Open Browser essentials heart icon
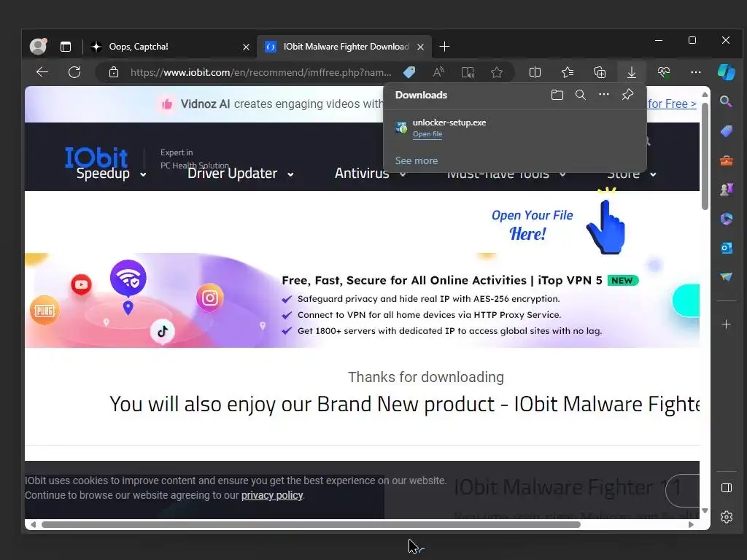 (x=664, y=72)
